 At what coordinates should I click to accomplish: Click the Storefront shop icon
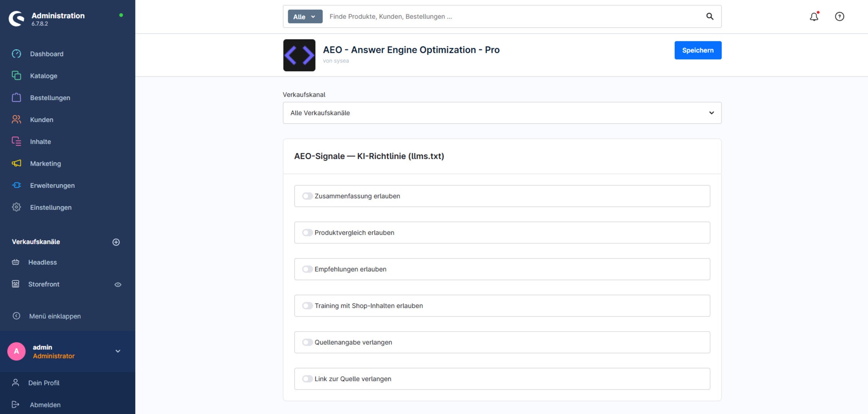pos(16,284)
